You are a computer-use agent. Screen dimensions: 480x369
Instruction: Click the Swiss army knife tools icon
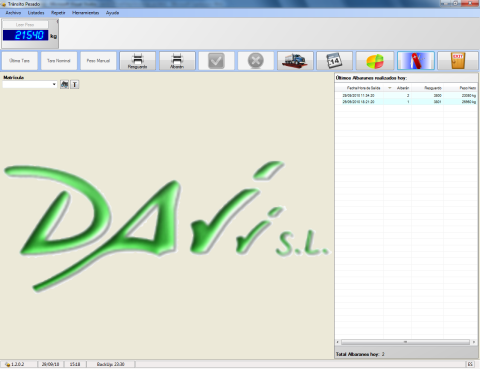[x=416, y=61]
